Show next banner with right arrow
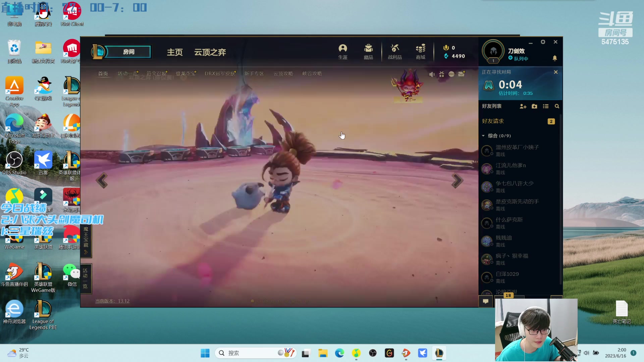 pos(457,181)
